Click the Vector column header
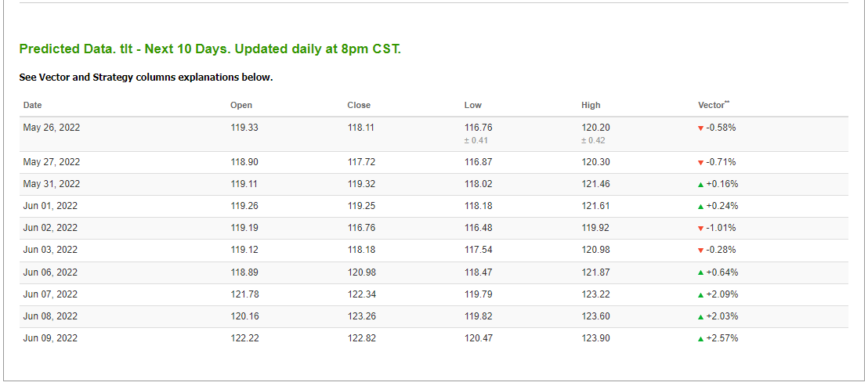 point(711,105)
